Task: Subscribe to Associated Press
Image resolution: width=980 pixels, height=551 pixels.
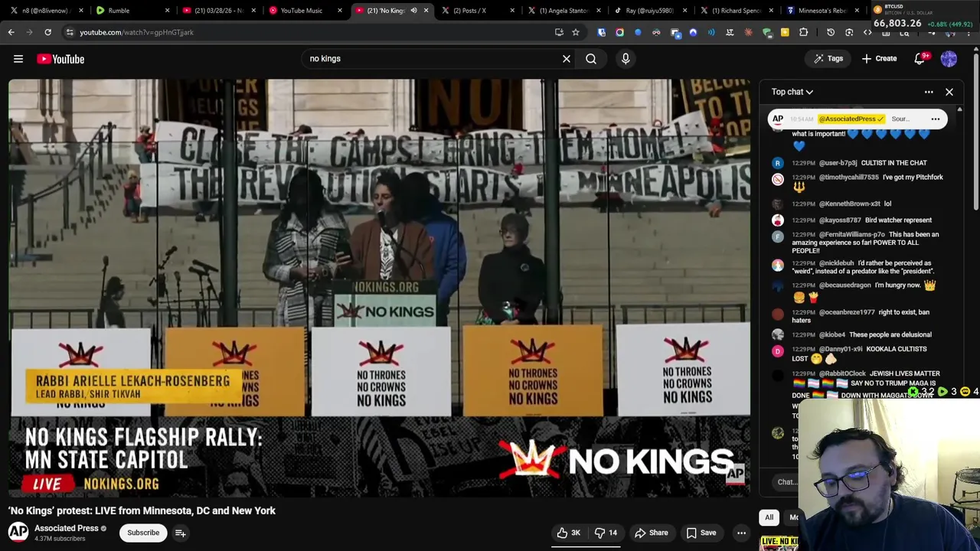Action: click(143, 533)
